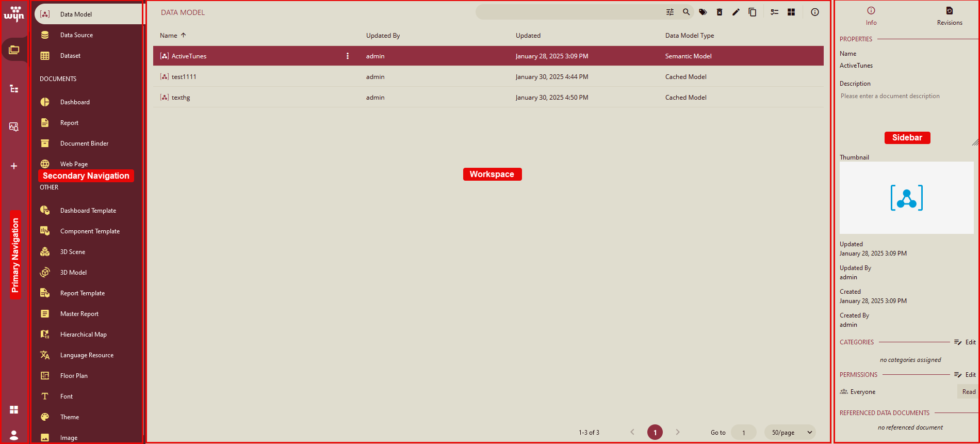Edit the Permissions section
The image size is (980, 444).
pyautogui.click(x=965, y=375)
